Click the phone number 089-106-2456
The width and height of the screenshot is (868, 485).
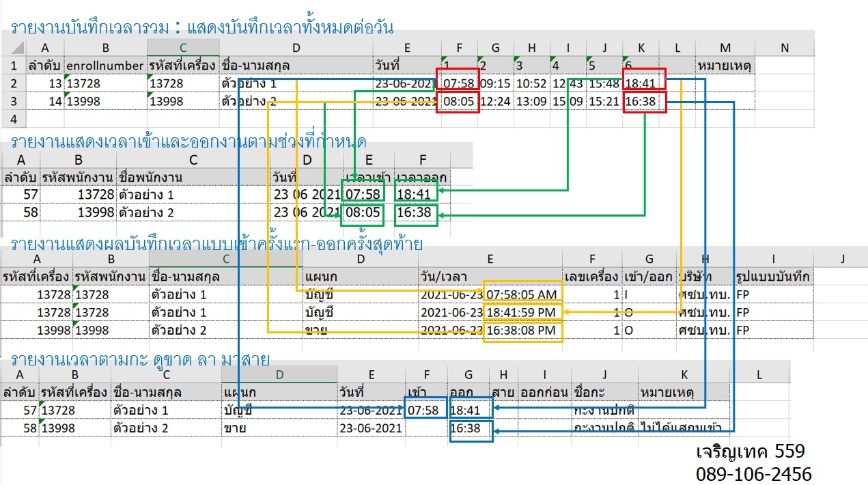pyautogui.click(x=754, y=474)
